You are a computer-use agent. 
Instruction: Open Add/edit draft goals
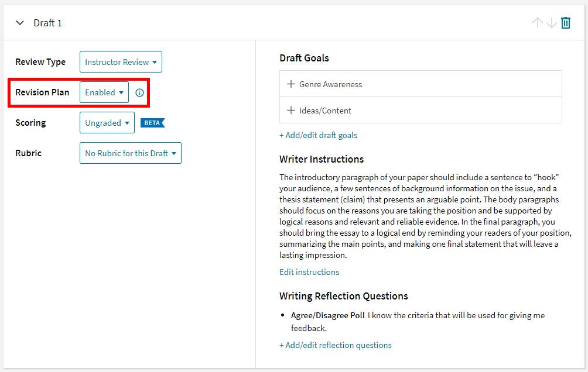coord(319,135)
